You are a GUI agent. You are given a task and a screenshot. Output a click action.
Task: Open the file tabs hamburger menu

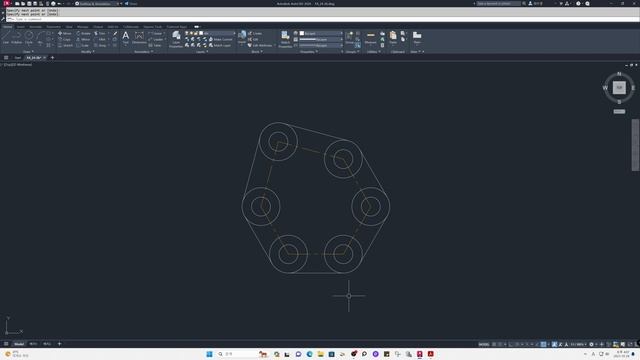(x=6, y=58)
